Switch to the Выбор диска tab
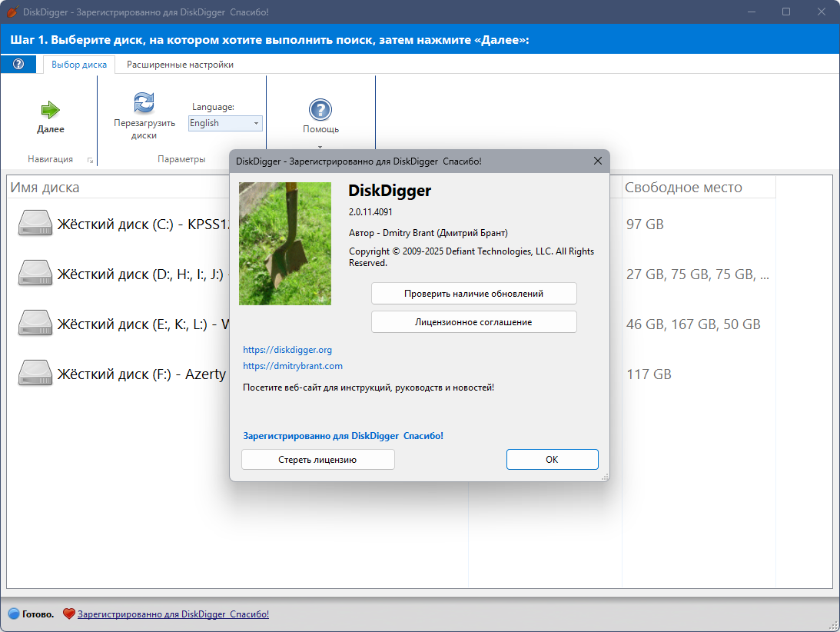The height and width of the screenshot is (632, 840). [78, 65]
